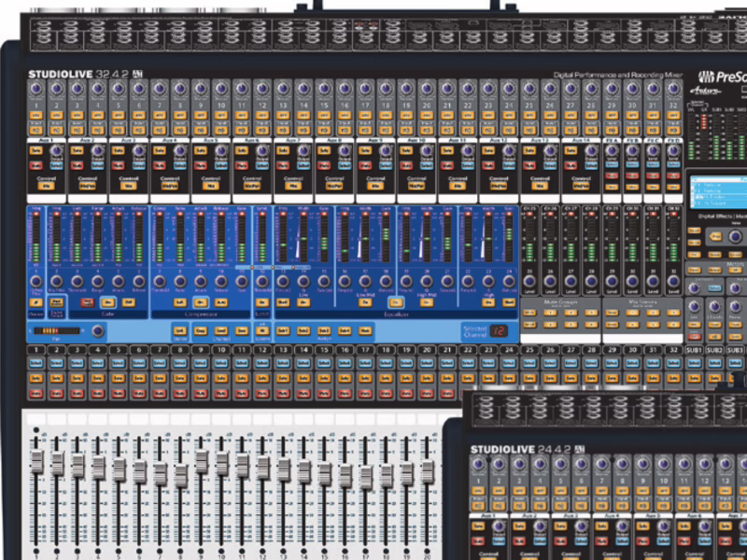Toggle the Low Mid EQ On button
Screen dimensions: 747x560
click(365, 302)
